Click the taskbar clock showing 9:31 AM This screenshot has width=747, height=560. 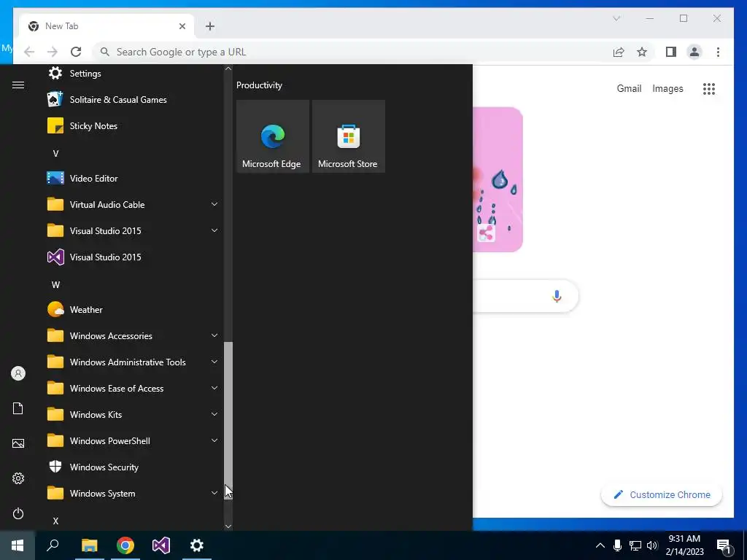[684, 545]
